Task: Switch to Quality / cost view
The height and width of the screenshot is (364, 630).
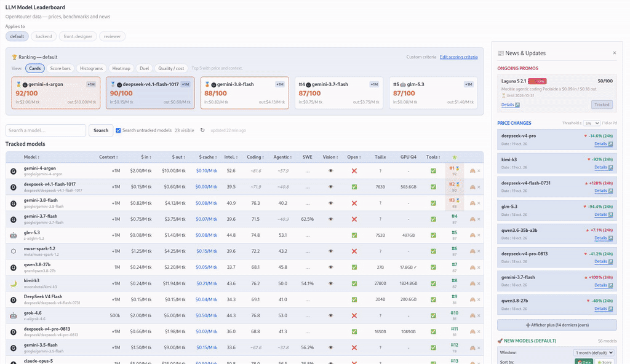Action: point(171,68)
